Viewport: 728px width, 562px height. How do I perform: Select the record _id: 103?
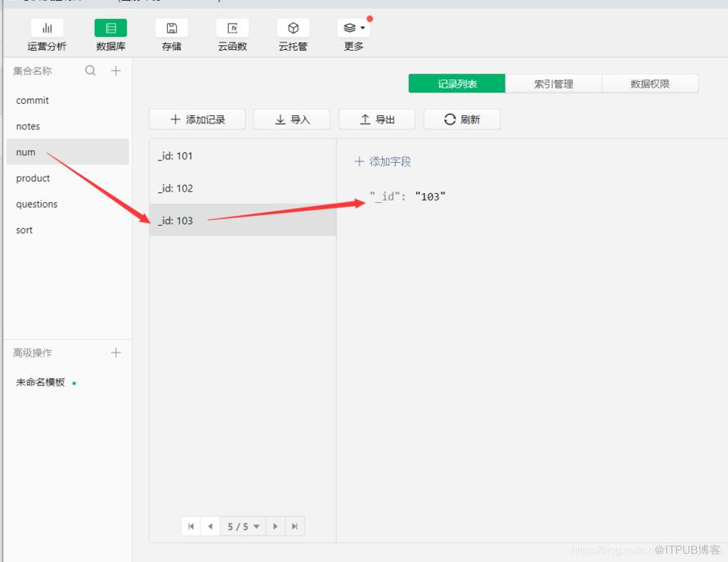[243, 220]
